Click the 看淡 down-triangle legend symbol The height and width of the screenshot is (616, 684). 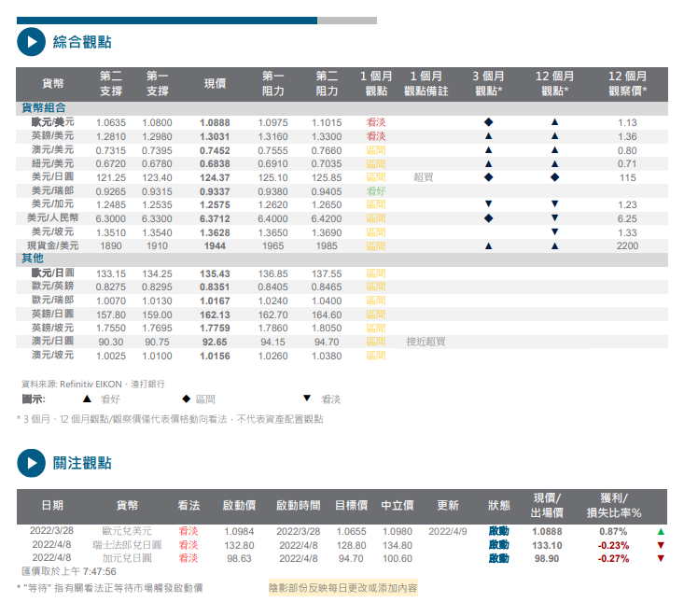tap(306, 399)
